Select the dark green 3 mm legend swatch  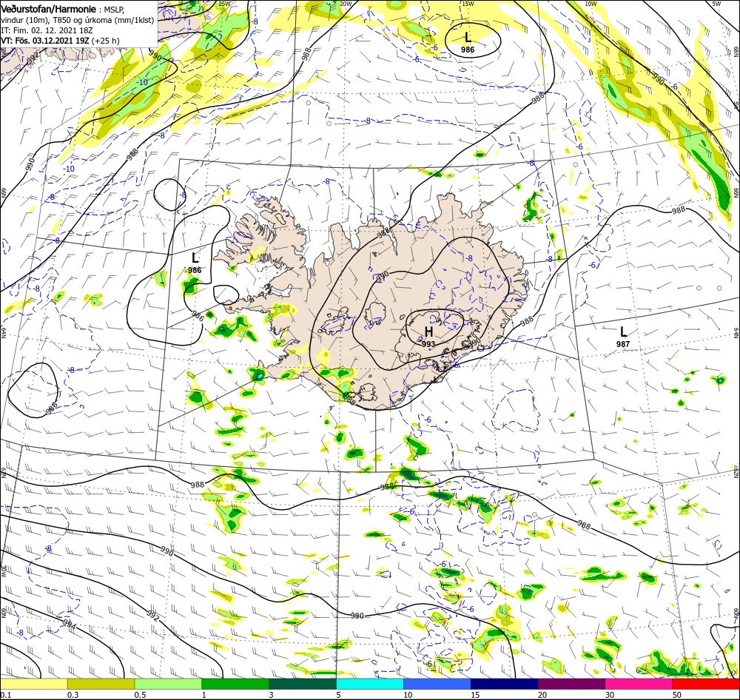coord(303,684)
